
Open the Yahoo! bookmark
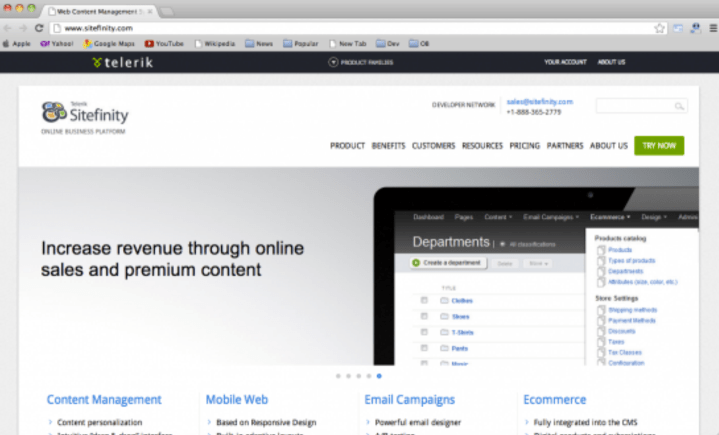point(57,44)
